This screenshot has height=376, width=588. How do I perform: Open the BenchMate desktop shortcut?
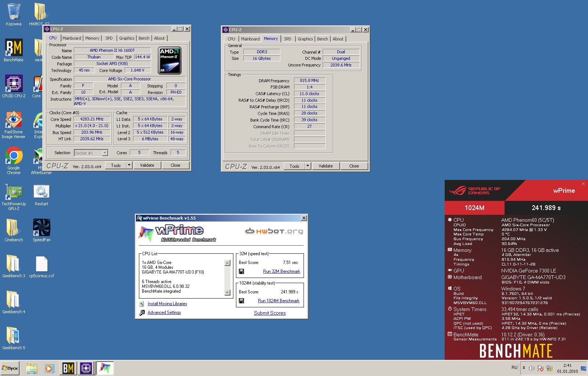[14, 51]
